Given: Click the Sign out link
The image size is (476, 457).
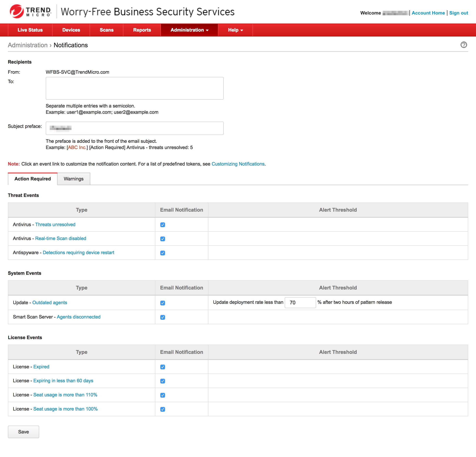Looking at the screenshot, I should coord(458,13).
